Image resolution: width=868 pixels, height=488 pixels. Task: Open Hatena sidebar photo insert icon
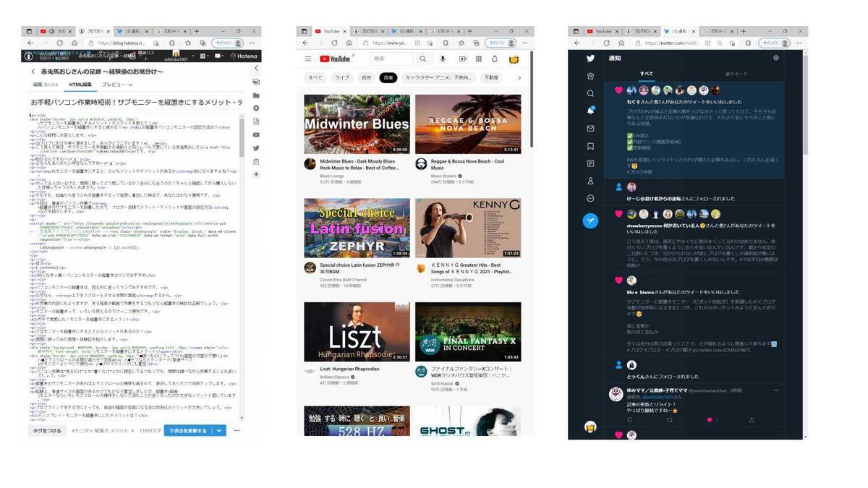click(x=256, y=82)
